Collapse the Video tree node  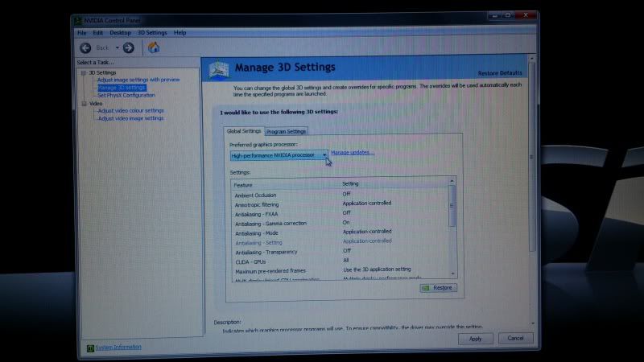click(x=85, y=104)
